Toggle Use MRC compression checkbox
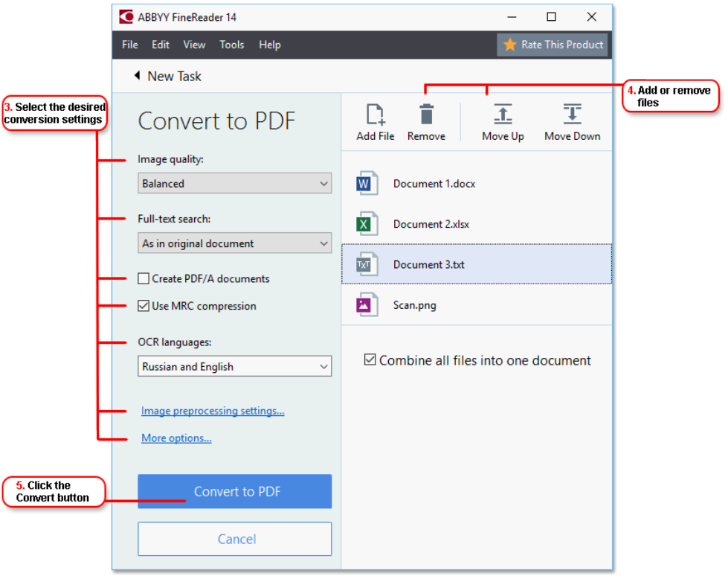Image resolution: width=728 pixels, height=579 pixels. point(144,306)
